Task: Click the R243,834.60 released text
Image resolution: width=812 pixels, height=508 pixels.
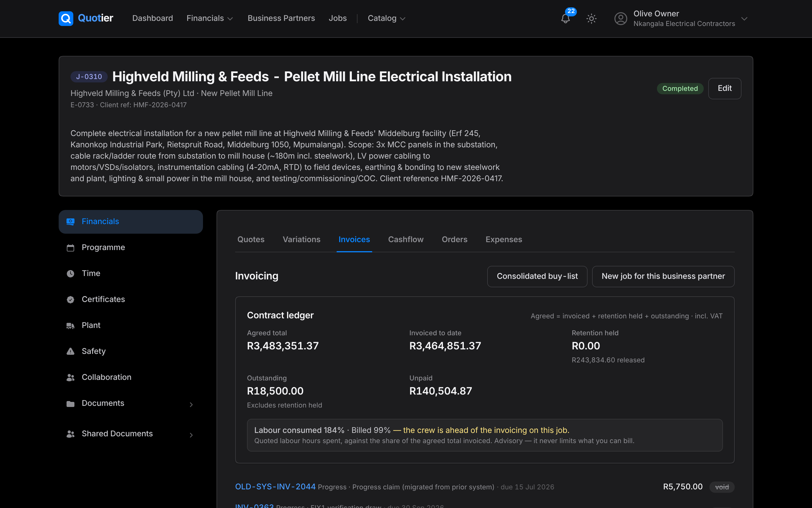Action: [x=608, y=360]
